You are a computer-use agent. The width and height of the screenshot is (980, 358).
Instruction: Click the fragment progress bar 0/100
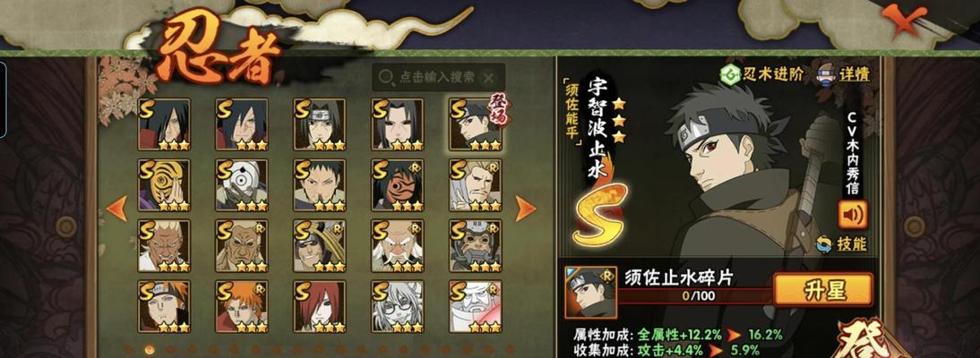pos(694,295)
